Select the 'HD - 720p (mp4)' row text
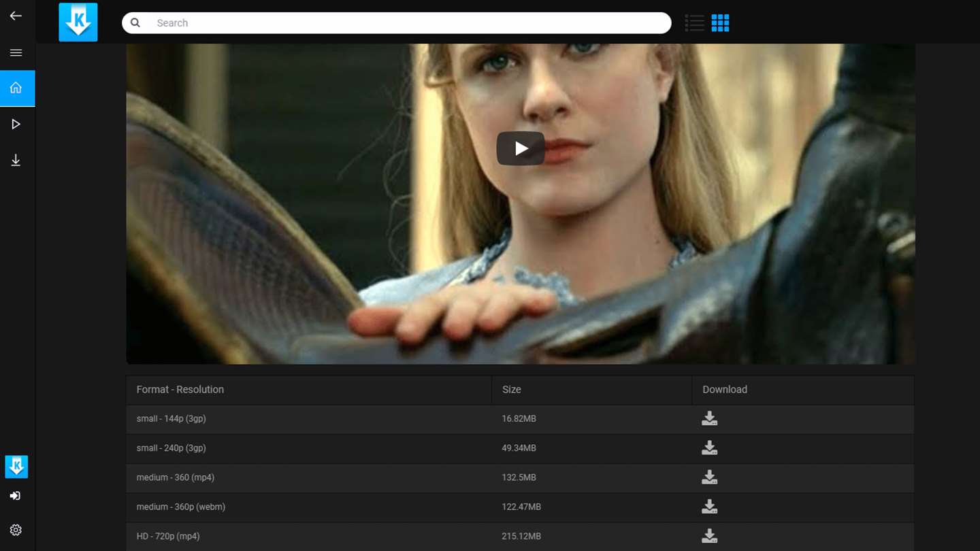Viewport: 980px width, 551px height. (x=168, y=536)
